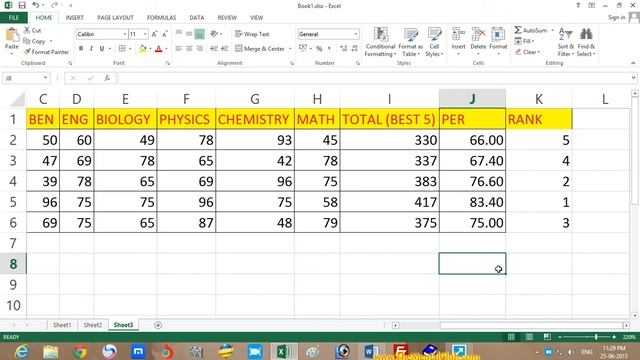Switch to the INSERT ribbon tab
Image resolution: width=640 pixels, height=360 pixels.
click(x=74, y=18)
